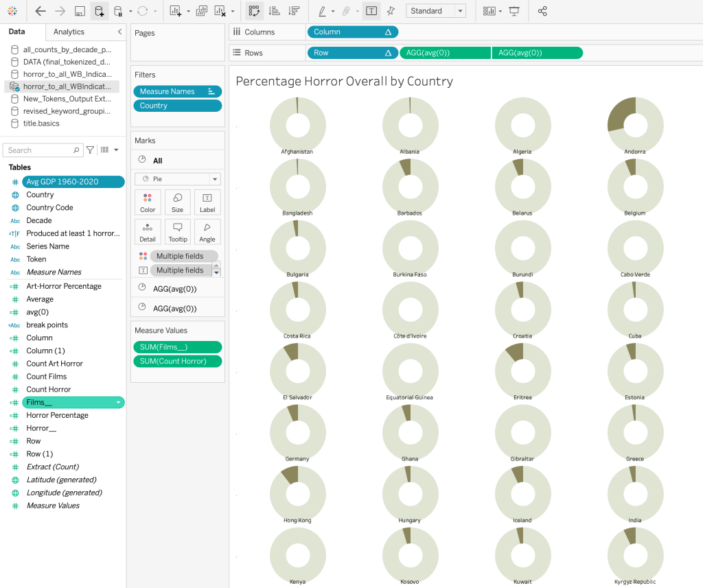
Task: Toggle the pin fix axes icon
Action: 391,11
